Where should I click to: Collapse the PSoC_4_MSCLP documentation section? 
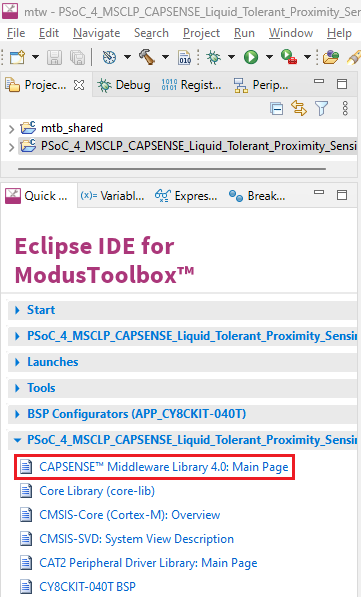click(17, 440)
